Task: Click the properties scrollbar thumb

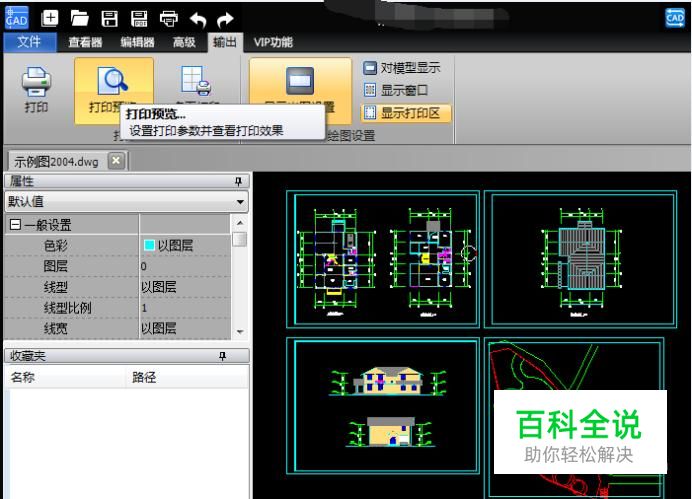Action: pos(240,239)
